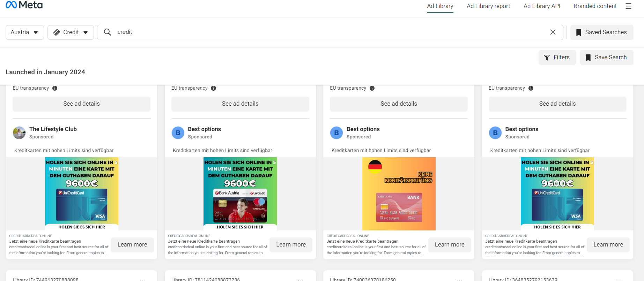Open the Bank Austria card ad image
This screenshot has height=281, width=644.
point(240,194)
